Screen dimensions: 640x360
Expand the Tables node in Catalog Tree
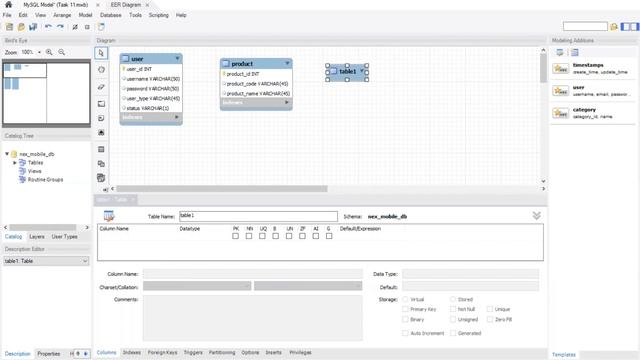15,162
